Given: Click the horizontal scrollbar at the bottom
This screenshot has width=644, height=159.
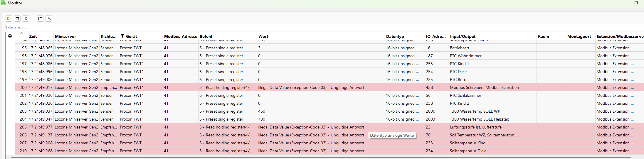Looking at the screenshot, I should click(320, 158).
